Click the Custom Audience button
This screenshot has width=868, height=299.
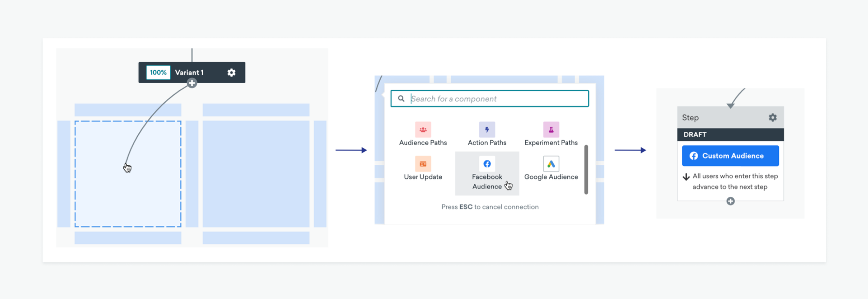[x=730, y=156]
